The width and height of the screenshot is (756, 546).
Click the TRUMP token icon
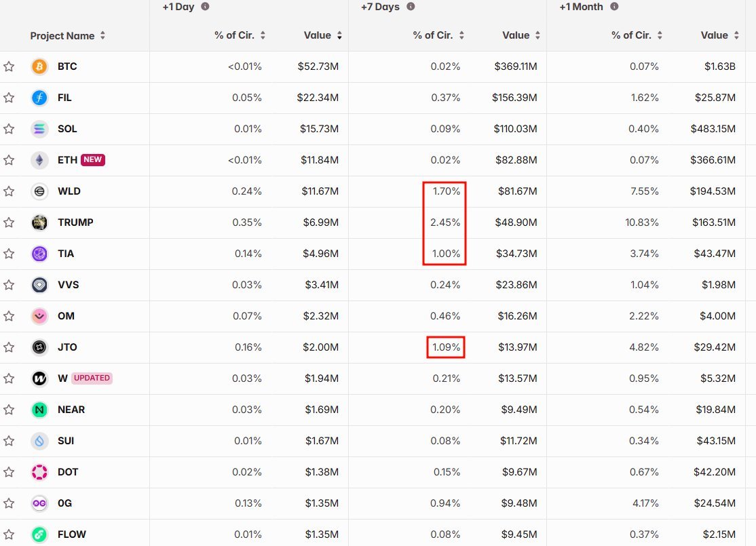(x=40, y=222)
